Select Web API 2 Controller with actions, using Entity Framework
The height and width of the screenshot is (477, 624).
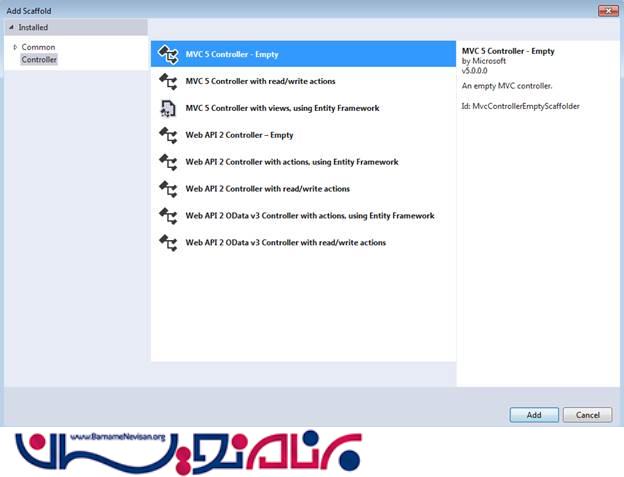(303, 162)
